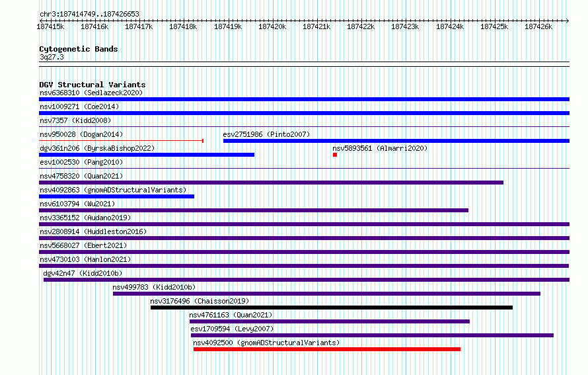The image size is (588, 375).
Task: Click the purple nsv4761163 bar
Action: [330, 321]
